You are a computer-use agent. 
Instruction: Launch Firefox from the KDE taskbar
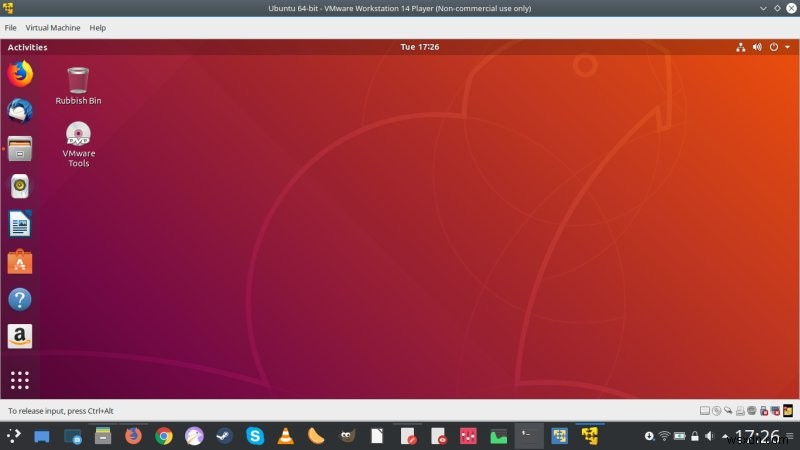tap(133, 436)
